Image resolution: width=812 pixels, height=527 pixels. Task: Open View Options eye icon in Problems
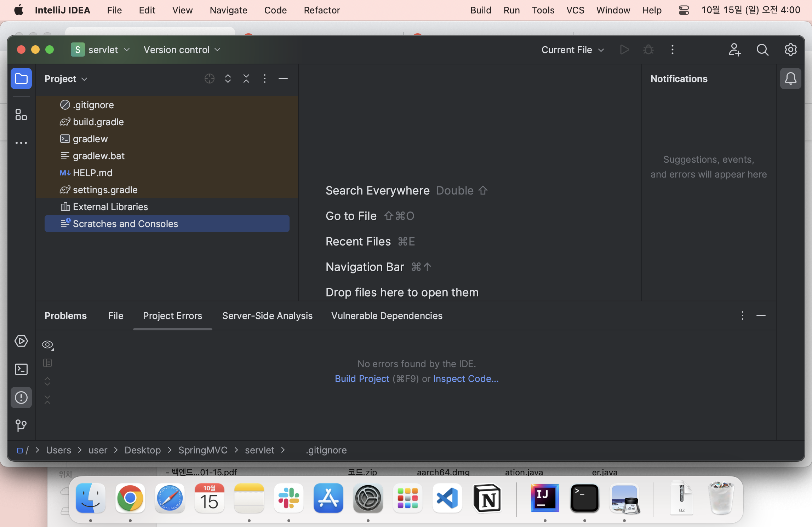47,344
